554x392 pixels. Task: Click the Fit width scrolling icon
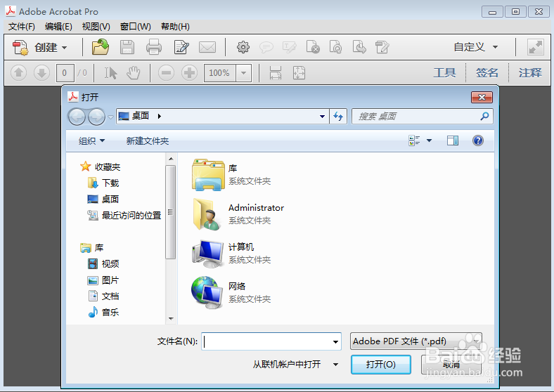(275, 73)
